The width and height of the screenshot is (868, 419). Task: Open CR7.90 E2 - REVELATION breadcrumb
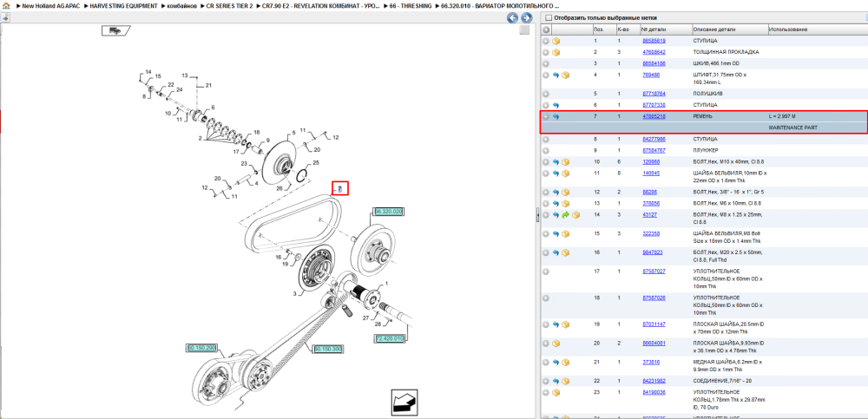[x=321, y=5]
